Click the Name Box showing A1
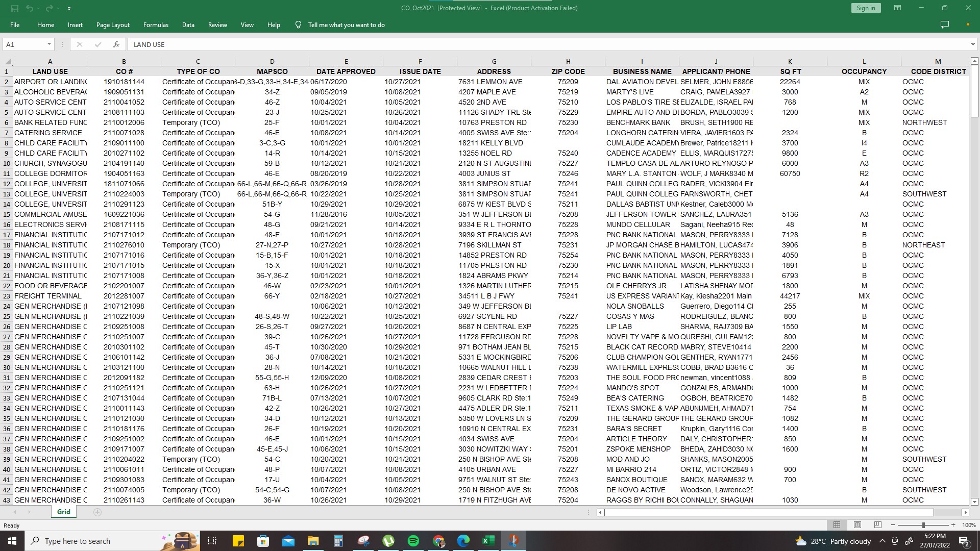 (x=23, y=44)
